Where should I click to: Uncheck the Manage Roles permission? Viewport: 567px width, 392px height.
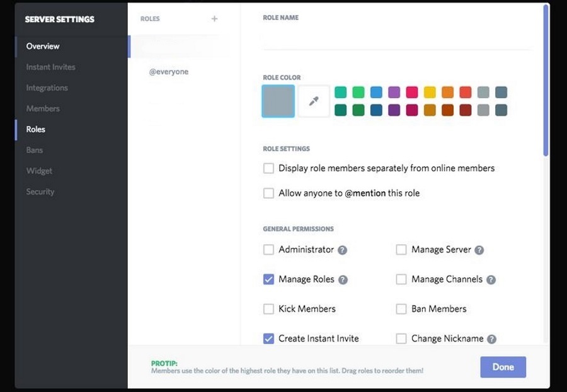(x=268, y=279)
